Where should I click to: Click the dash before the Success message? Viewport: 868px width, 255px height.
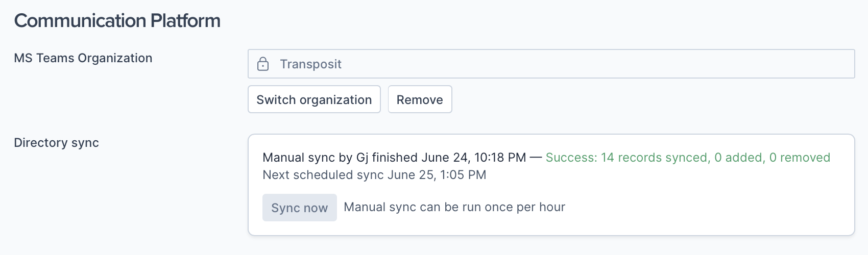point(536,158)
